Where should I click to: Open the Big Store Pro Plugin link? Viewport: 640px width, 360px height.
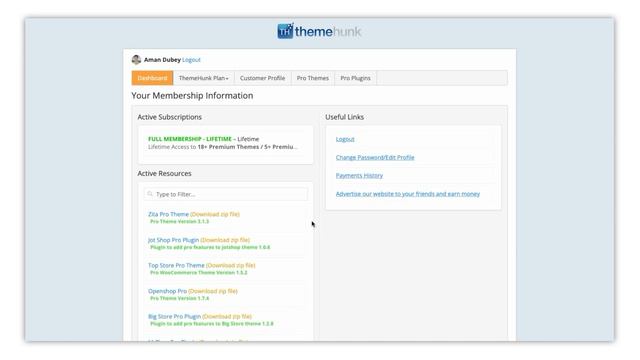coord(174,316)
